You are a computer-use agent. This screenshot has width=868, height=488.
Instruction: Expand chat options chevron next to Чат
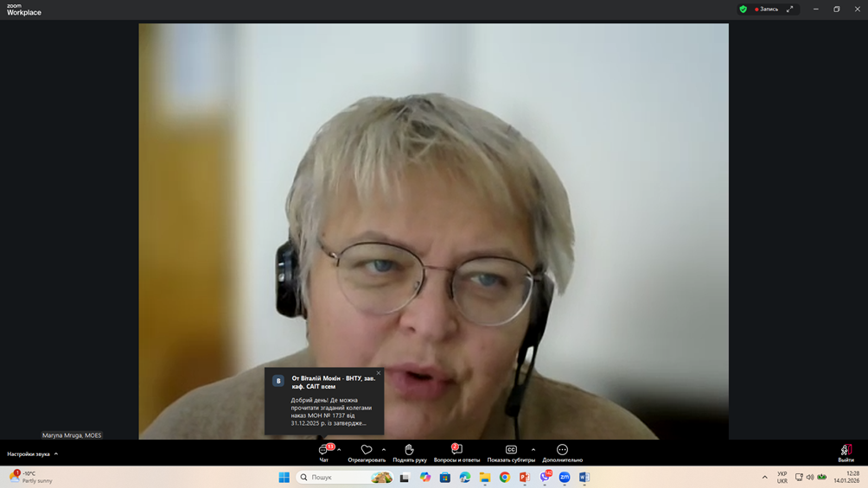[339, 450]
